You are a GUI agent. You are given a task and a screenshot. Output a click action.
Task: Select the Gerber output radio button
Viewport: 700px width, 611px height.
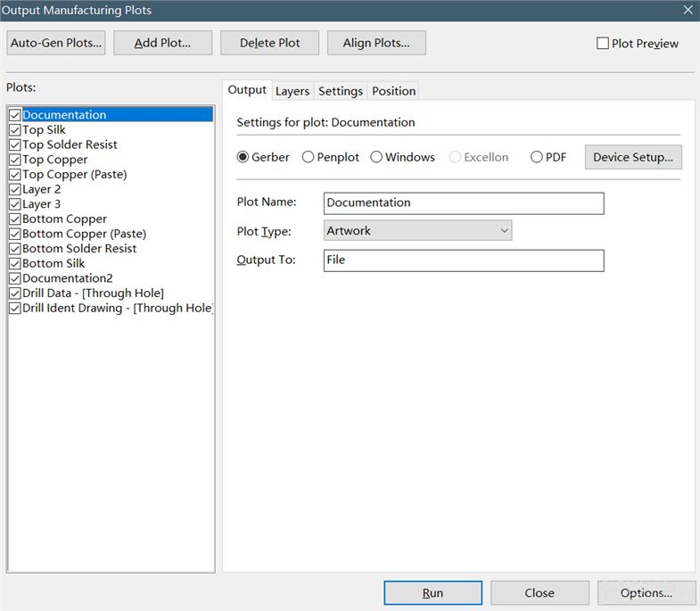tap(243, 157)
